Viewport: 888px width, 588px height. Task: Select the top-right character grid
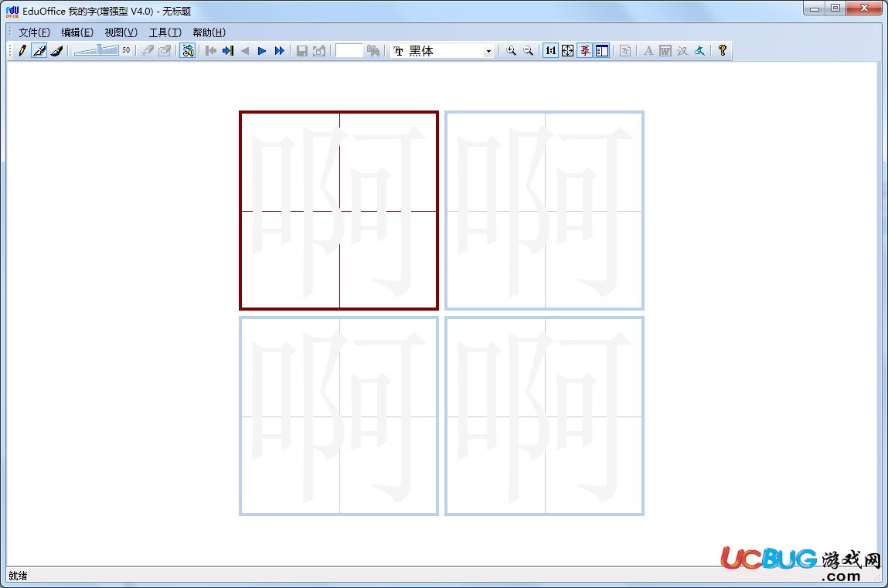coord(544,210)
